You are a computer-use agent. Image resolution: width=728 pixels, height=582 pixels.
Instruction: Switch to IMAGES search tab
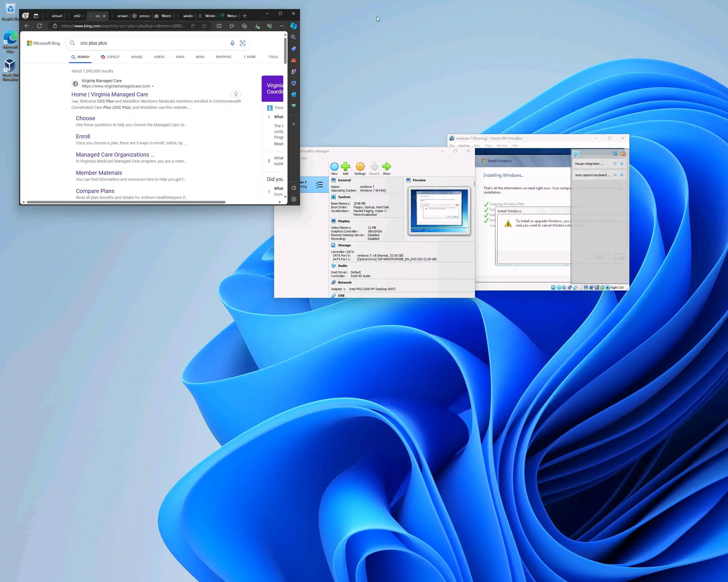click(136, 57)
